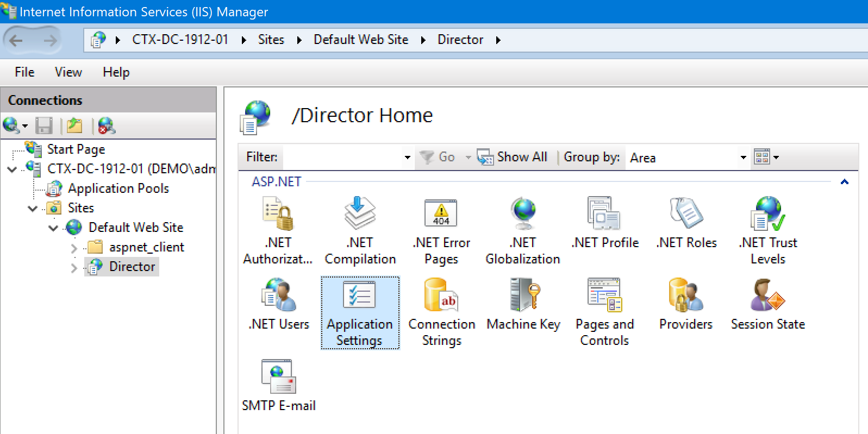Open the View menu
The height and width of the screenshot is (434, 868).
point(68,72)
